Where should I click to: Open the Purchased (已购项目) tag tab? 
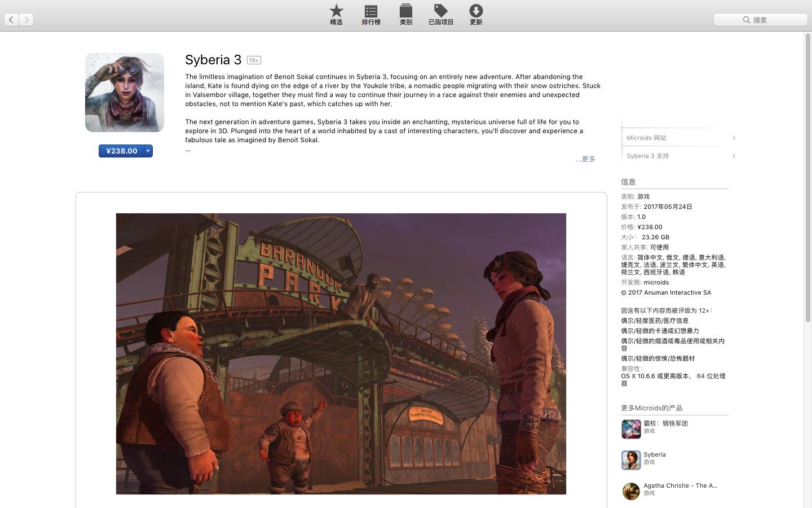click(440, 15)
